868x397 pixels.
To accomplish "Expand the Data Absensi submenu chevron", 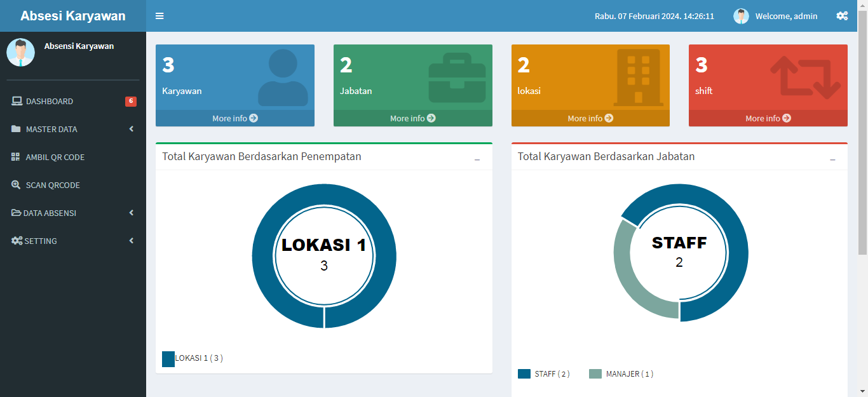I will (x=132, y=213).
